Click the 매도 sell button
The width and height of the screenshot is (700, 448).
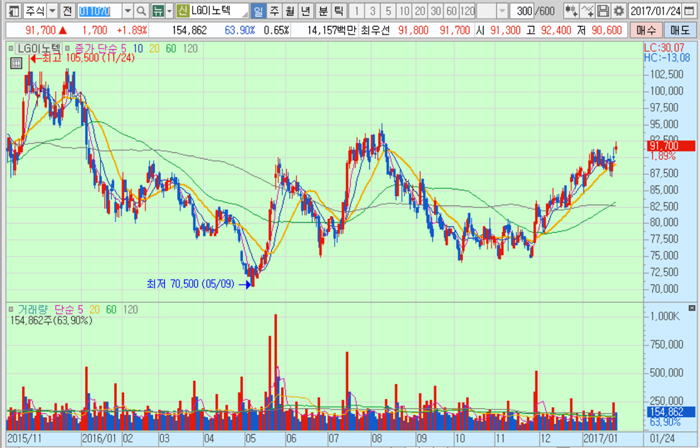click(x=680, y=32)
